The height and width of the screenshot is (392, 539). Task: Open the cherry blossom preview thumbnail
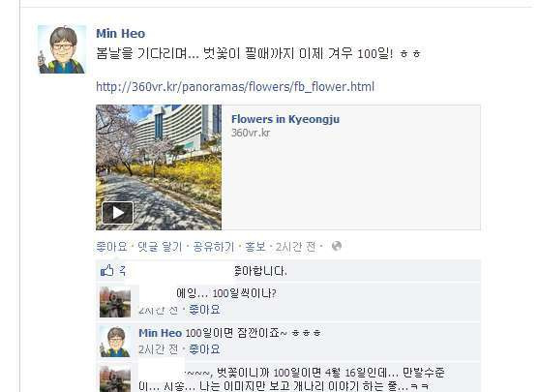(159, 167)
